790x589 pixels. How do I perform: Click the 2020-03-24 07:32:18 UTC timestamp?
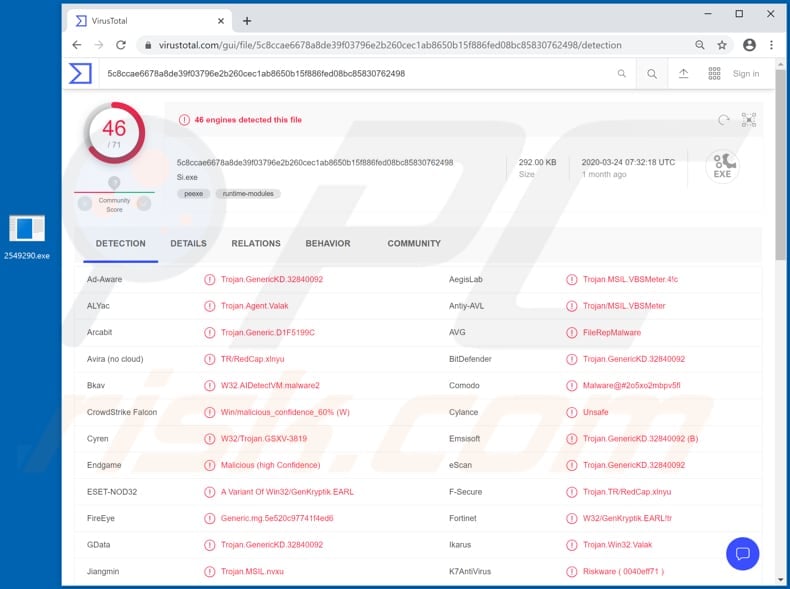(x=628, y=162)
